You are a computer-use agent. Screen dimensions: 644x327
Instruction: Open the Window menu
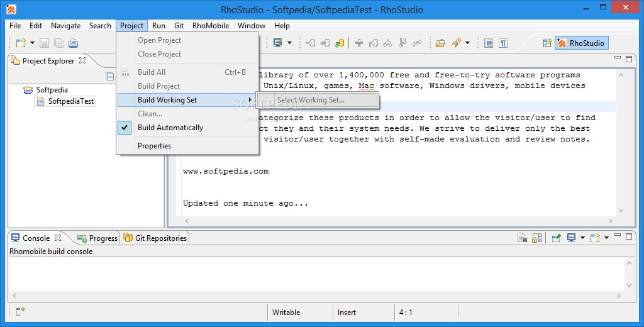(x=252, y=26)
